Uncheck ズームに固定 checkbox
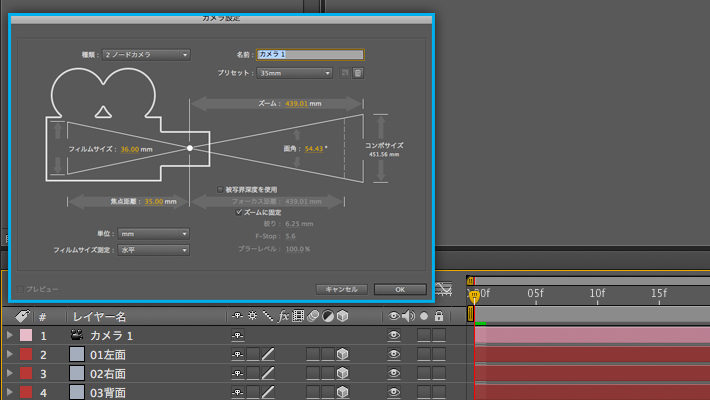 click(x=239, y=212)
